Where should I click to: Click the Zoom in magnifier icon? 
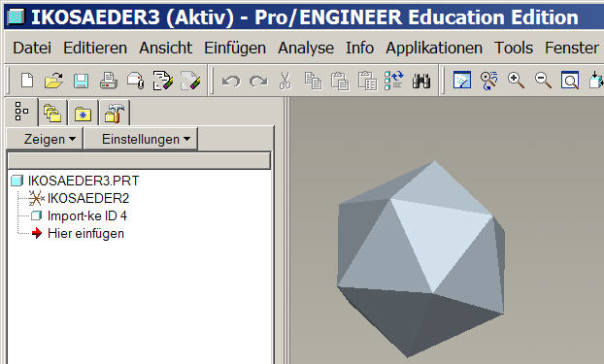[516, 81]
